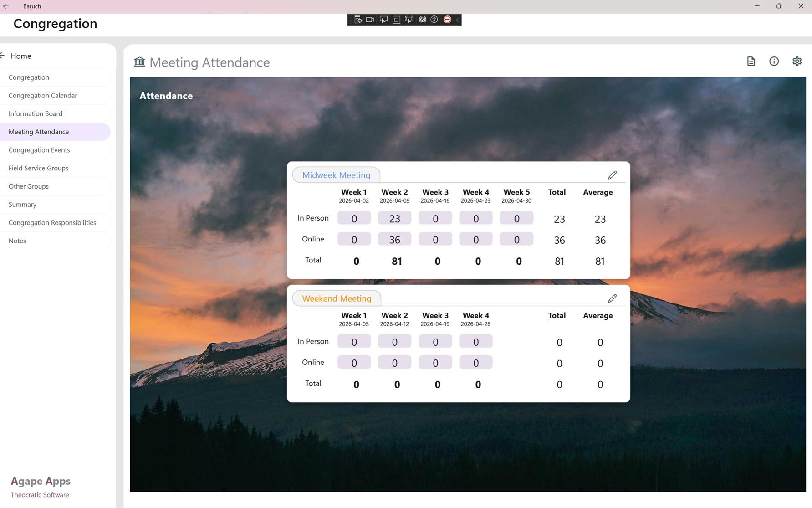
Task: Activate the Select Element cursor tool
Action: 383,20
